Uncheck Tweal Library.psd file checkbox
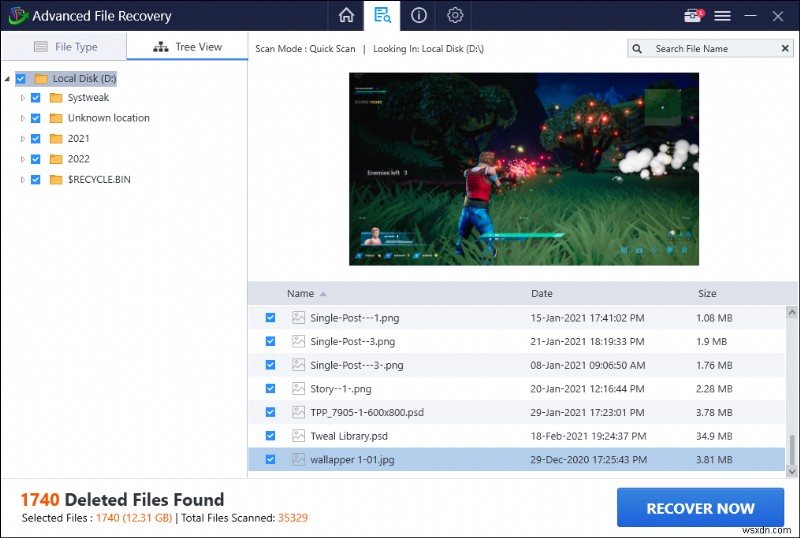 [x=270, y=435]
